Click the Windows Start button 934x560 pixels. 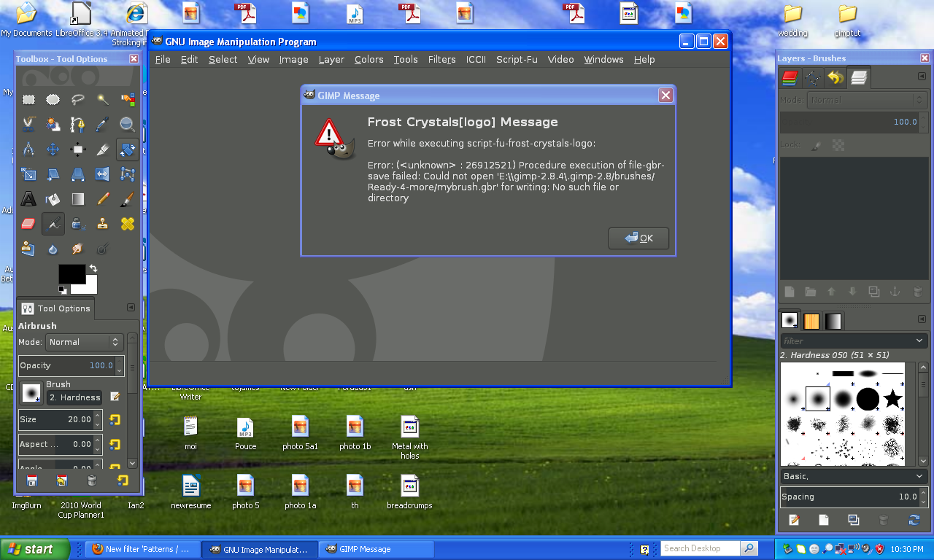[x=35, y=549]
